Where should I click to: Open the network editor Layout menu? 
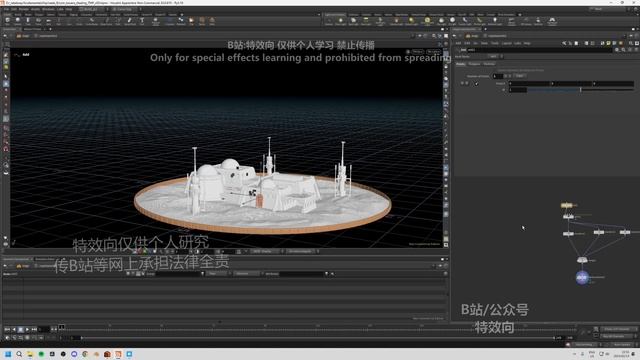[507, 43]
